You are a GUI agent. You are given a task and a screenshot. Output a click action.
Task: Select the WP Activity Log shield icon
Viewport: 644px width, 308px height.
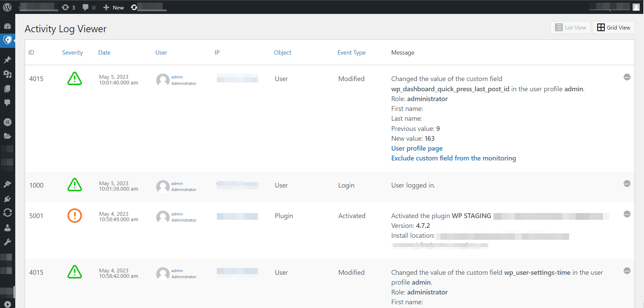7,40
